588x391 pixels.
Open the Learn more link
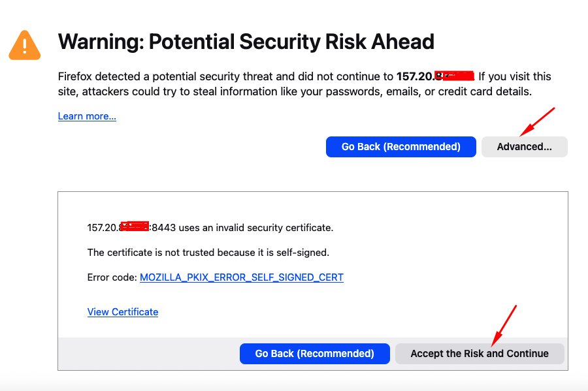[x=87, y=116]
